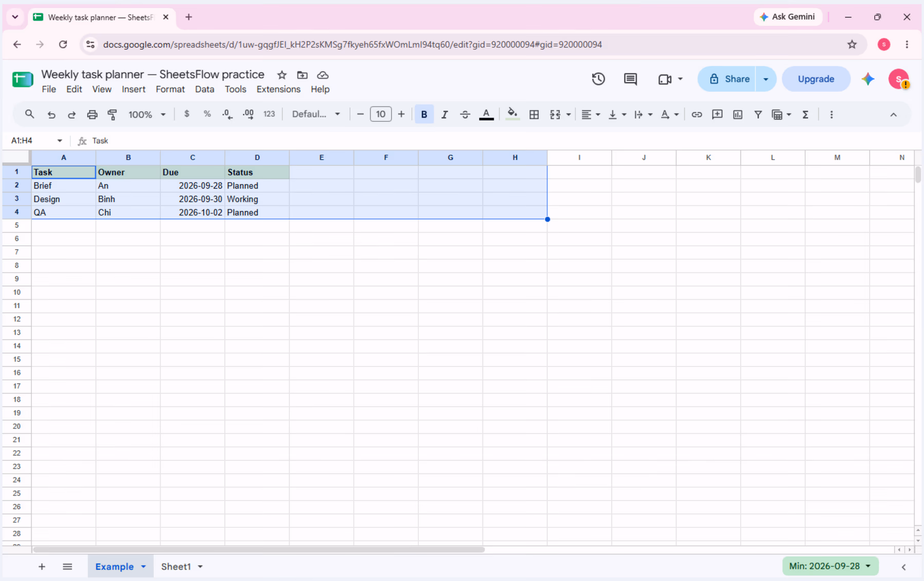Increase decimal places

coord(248,114)
